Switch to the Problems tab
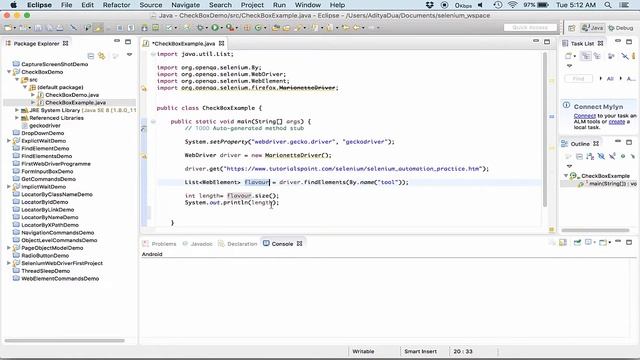 (160, 244)
